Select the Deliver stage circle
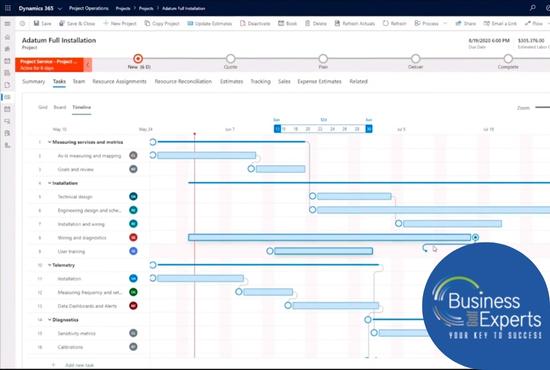550x370 pixels. pyautogui.click(x=416, y=59)
